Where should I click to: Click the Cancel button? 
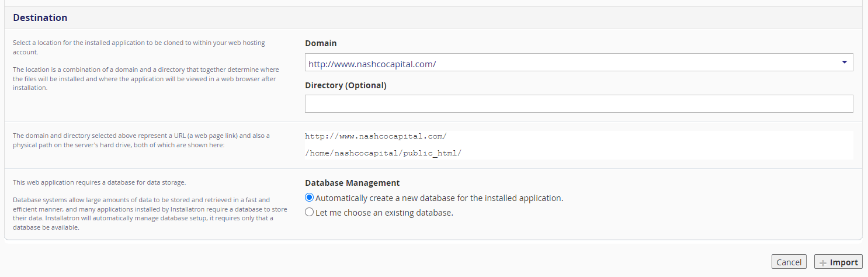tap(789, 262)
